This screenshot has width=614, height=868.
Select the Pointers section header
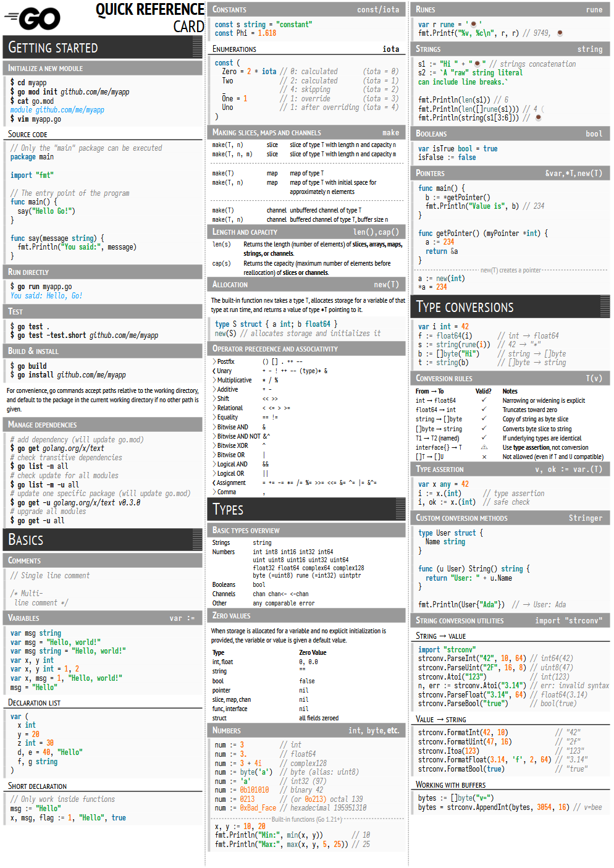[x=510, y=173]
